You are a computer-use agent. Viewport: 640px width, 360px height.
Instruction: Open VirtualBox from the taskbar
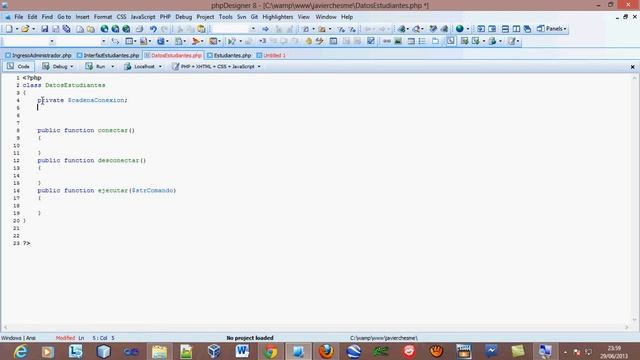(215, 351)
